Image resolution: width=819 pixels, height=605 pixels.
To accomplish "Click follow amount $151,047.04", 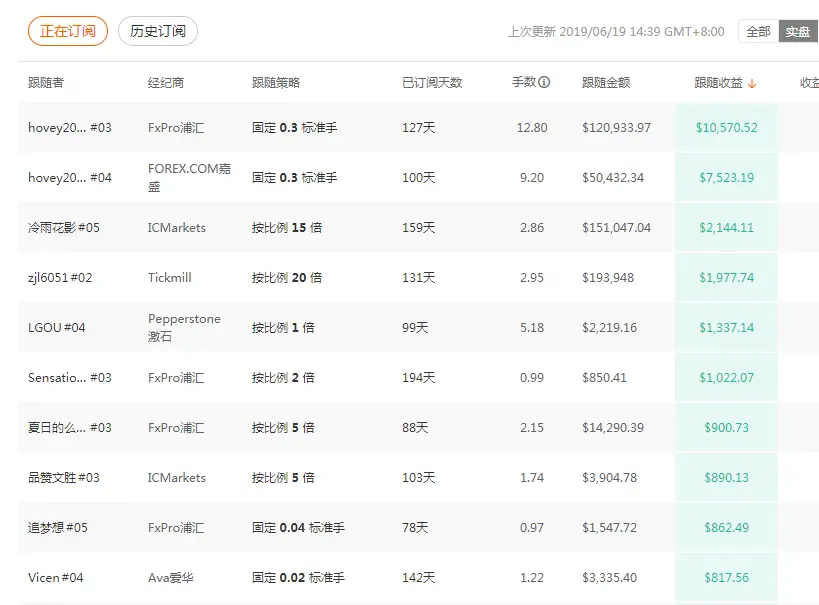I will (x=616, y=228).
